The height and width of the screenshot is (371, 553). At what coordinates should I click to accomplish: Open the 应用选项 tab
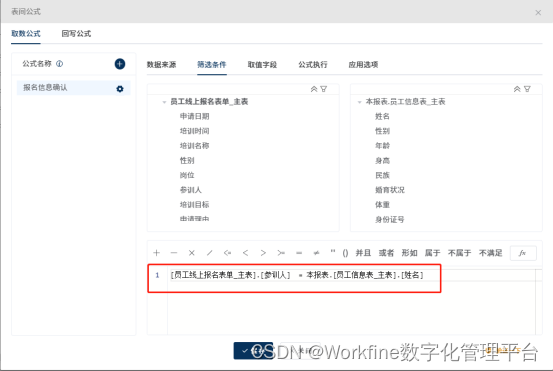tap(363, 65)
